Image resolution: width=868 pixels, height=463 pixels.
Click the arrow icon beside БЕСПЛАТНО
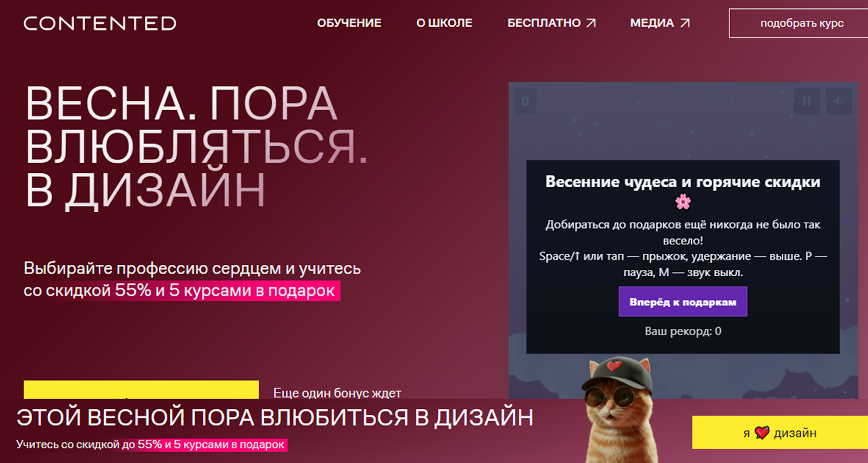[x=591, y=23]
